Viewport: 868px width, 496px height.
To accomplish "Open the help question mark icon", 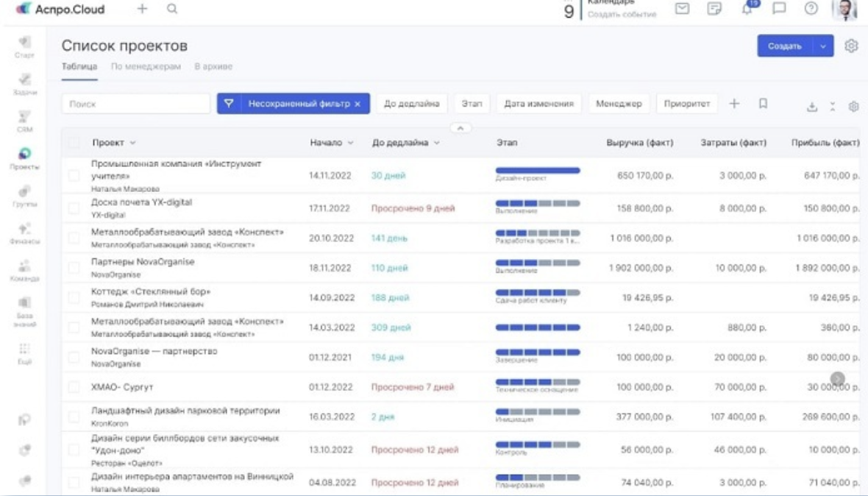I will [x=811, y=9].
